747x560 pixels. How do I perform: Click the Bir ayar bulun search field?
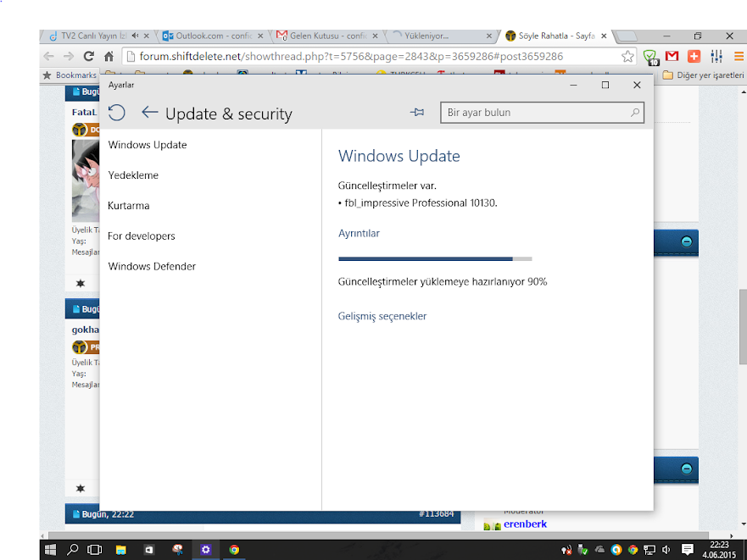[x=542, y=113]
